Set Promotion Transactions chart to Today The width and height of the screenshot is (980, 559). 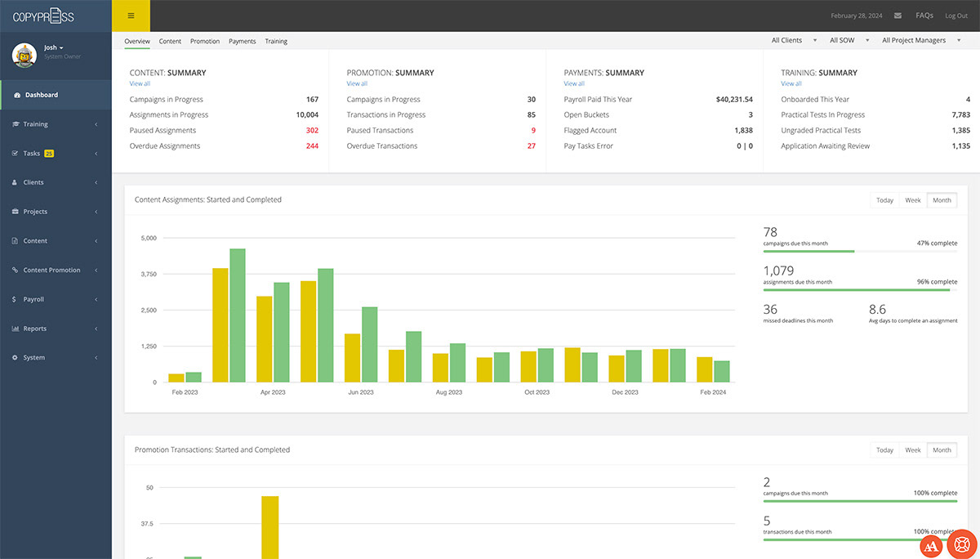coord(884,450)
